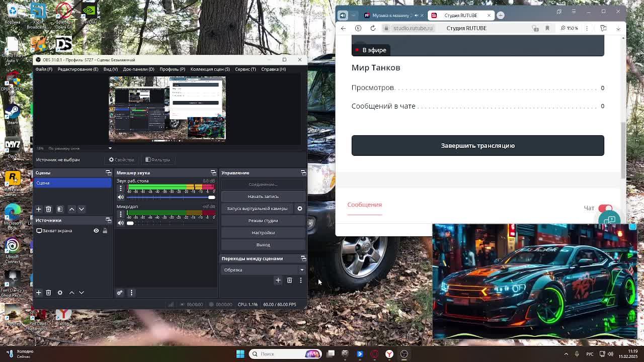Open scene filters icon in Scenes panel
The image size is (644, 362).
point(60,209)
